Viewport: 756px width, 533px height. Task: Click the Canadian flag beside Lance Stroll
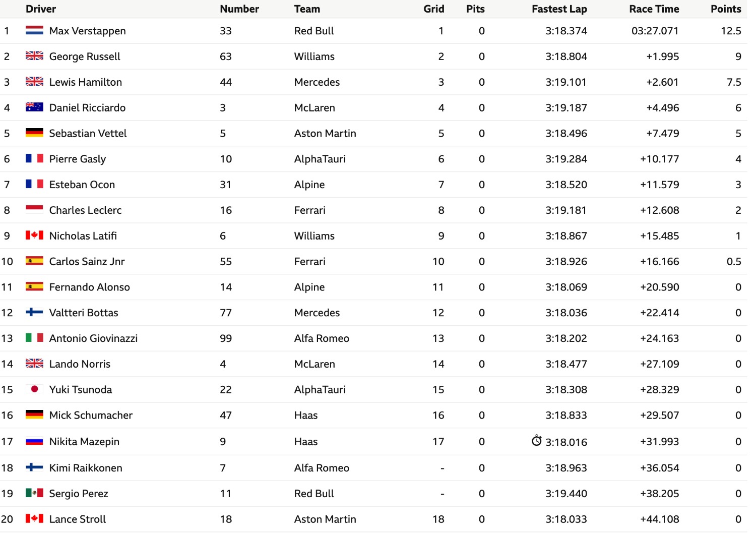pos(34,518)
